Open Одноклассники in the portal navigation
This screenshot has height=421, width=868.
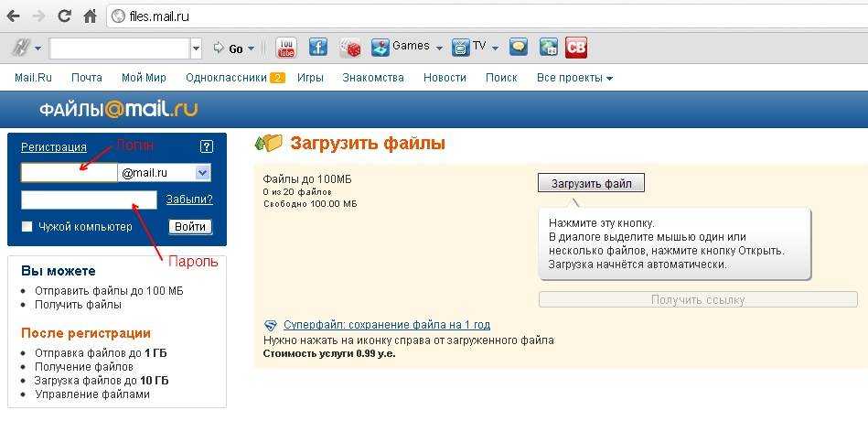point(227,78)
